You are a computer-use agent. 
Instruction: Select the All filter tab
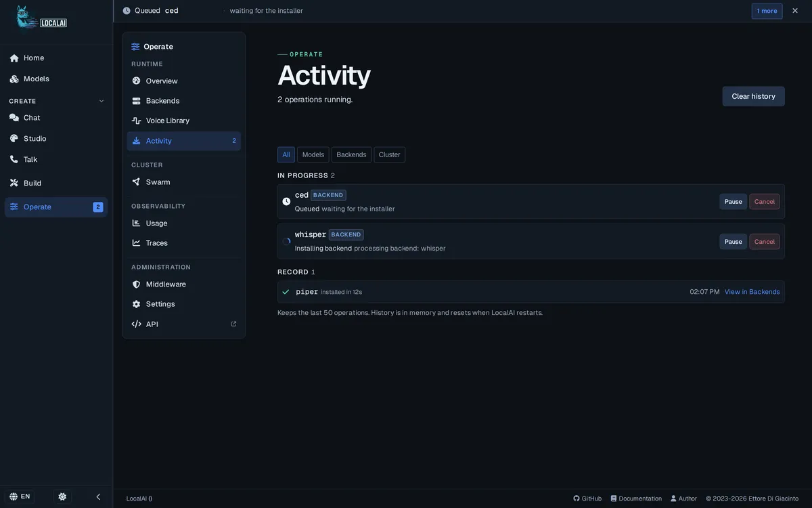(286, 154)
